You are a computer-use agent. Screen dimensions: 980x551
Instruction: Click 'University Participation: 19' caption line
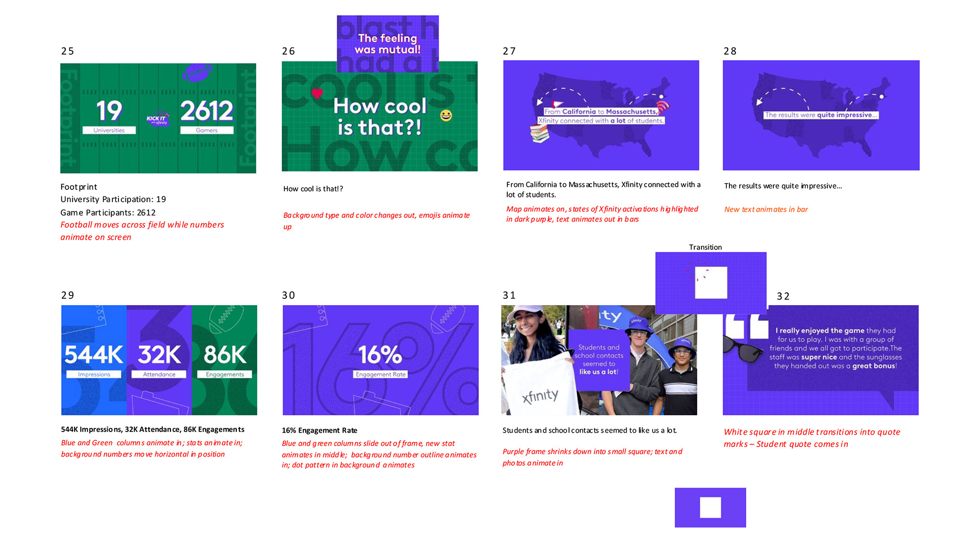(x=113, y=199)
